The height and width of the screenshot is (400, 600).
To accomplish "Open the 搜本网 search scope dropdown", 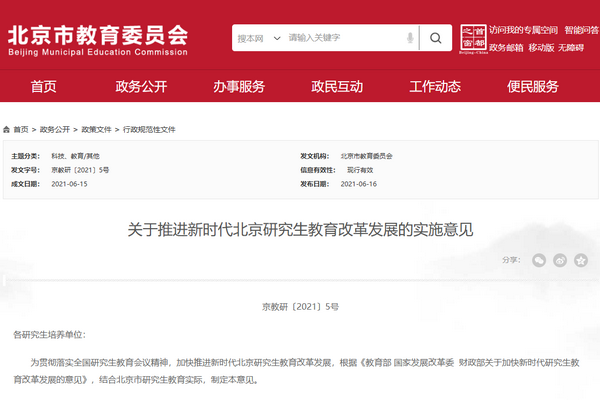I will pyautogui.click(x=259, y=38).
